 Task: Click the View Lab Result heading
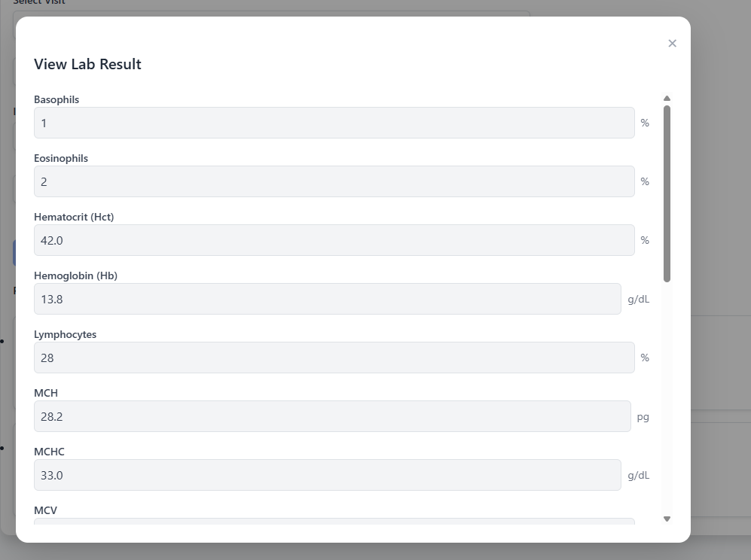point(87,64)
